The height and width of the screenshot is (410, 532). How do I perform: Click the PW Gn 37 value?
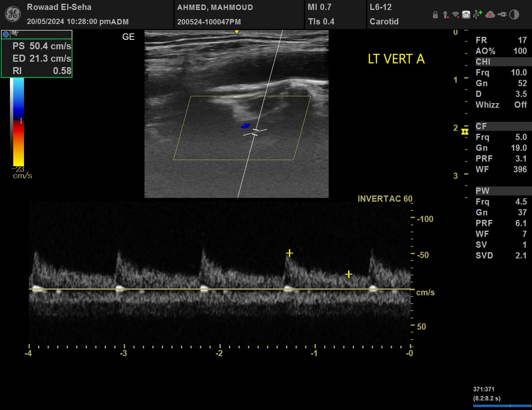coord(501,212)
